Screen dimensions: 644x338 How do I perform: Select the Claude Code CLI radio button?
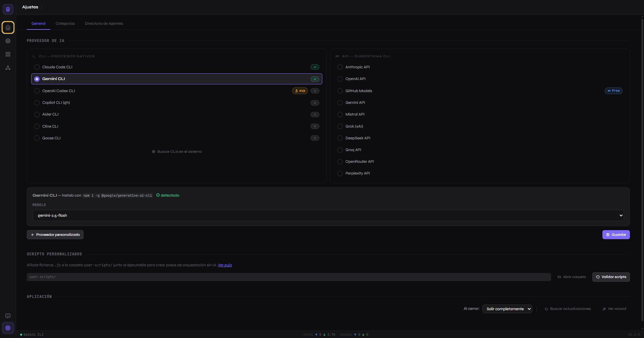pyautogui.click(x=37, y=67)
